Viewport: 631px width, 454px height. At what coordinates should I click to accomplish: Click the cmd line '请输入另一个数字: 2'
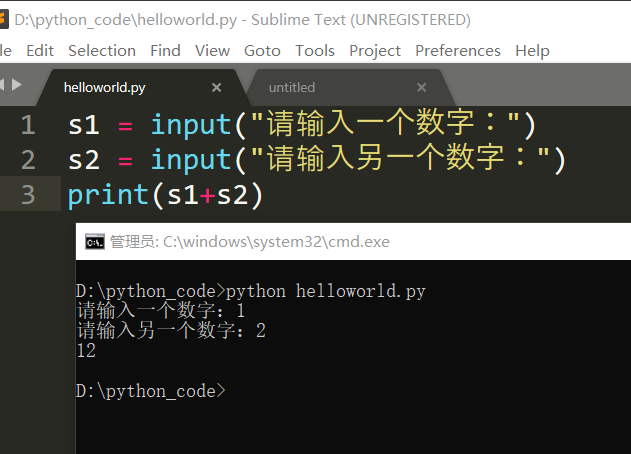[171, 331]
